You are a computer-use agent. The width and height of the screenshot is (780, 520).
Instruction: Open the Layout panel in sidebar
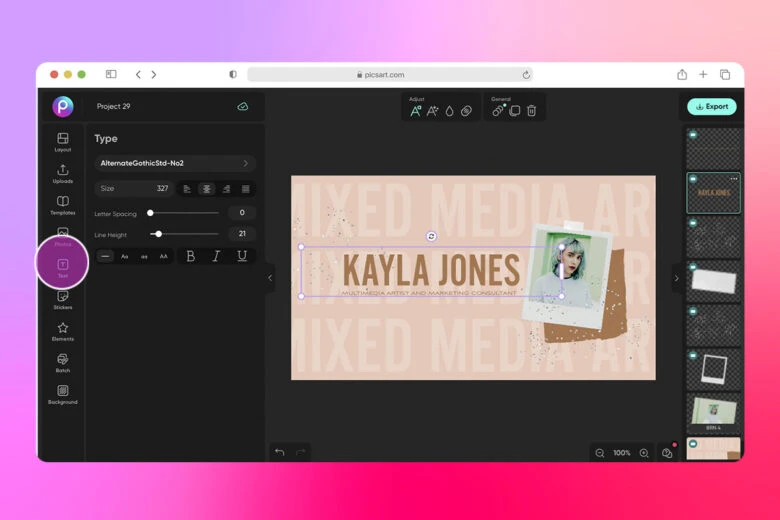coord(63,141)
